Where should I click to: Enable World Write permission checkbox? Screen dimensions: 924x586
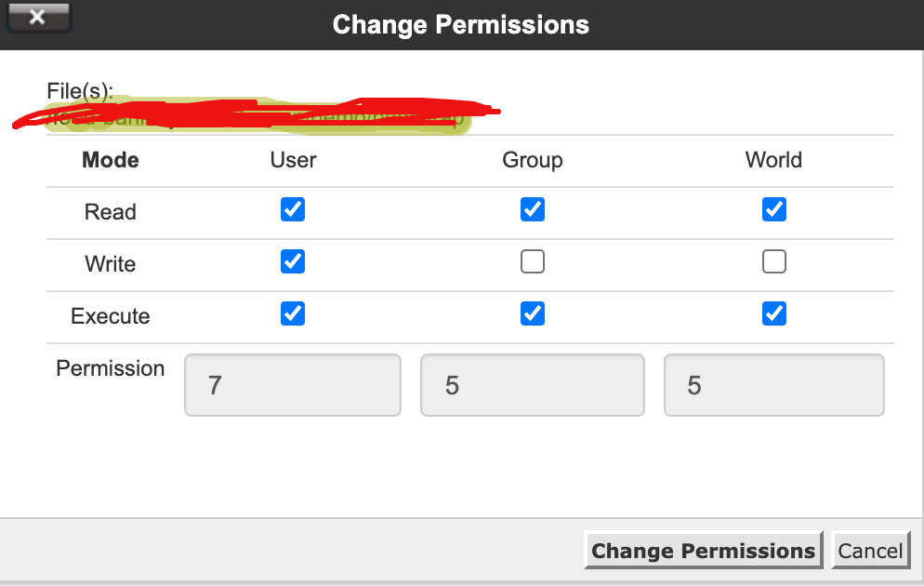tap(774, 261)
